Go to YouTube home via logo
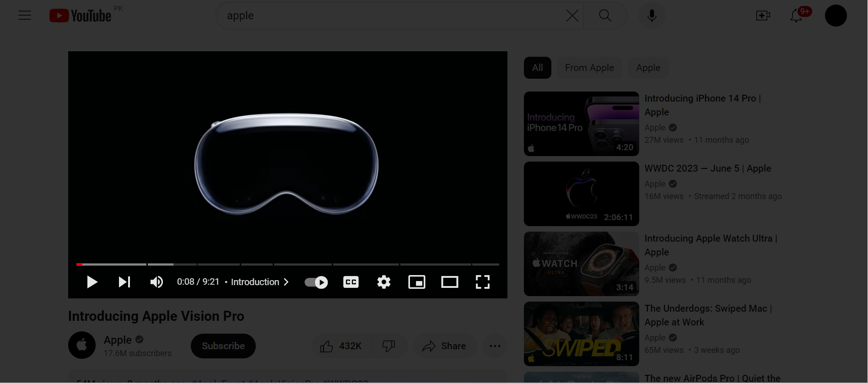This screenshot has width=868, height=384. tap(81, 16)
